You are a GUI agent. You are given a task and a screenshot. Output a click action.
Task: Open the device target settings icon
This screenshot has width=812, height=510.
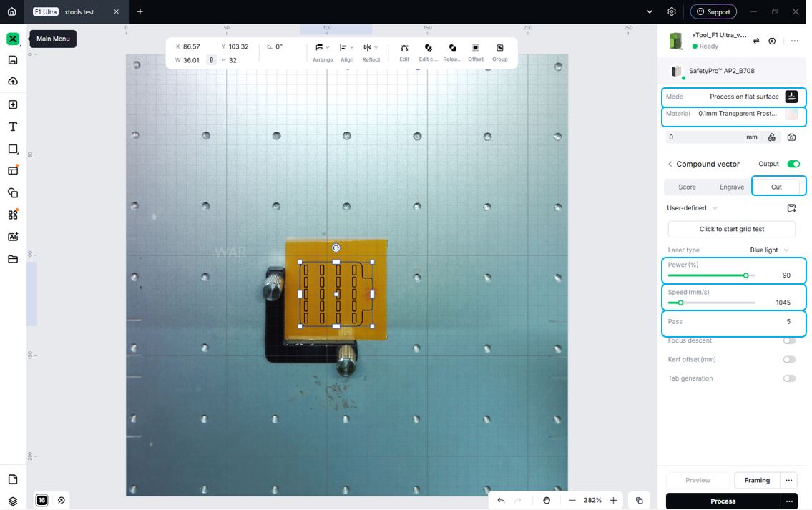pyautogui.click(x=772, y=41)
